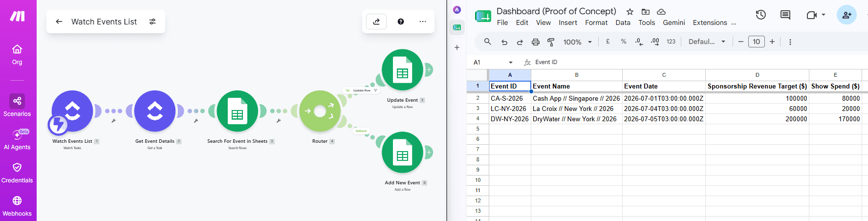Click wrench after Get Event Details module
Image resolution: width=868 pixels, height=221 pixels.
tap(196, 121)
